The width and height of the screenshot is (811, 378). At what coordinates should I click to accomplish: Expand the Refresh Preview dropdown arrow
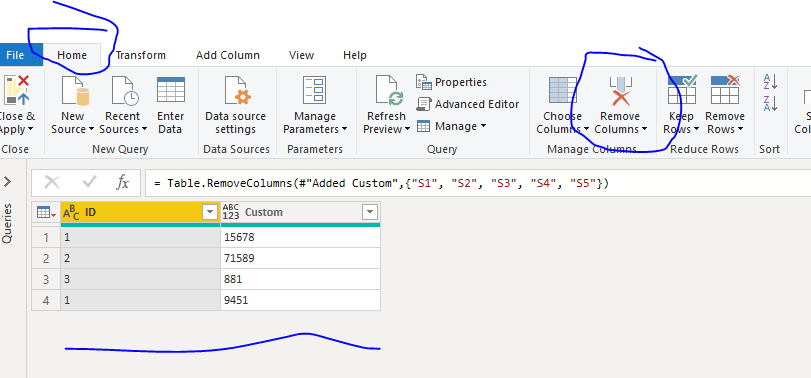point(407,129)
